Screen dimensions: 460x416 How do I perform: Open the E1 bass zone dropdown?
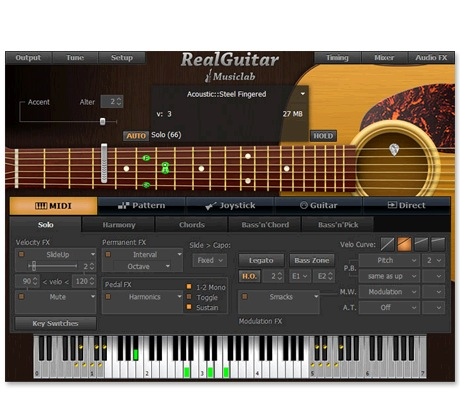coord(300,276)
